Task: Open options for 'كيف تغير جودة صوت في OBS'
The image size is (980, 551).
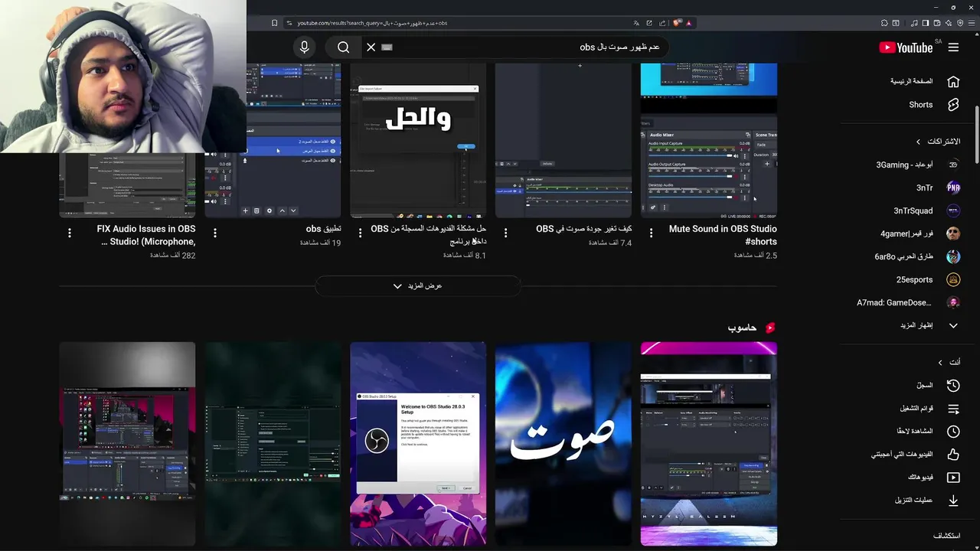Action: coord(506,233)
